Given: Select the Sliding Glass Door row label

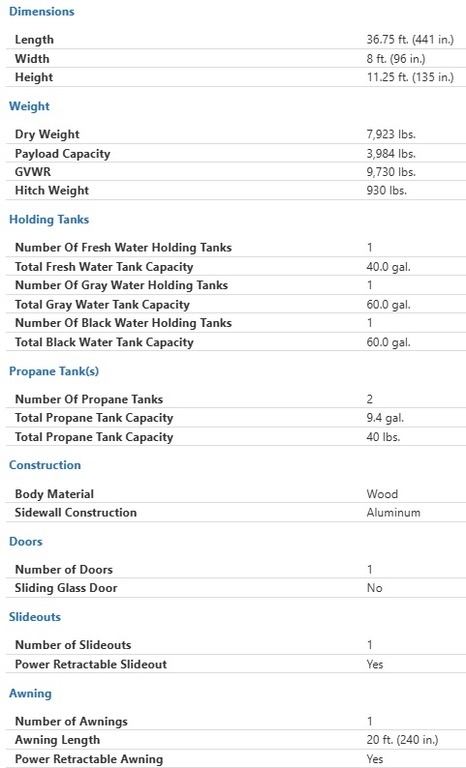Looking at the screenshot, I should tap(66, 588).
